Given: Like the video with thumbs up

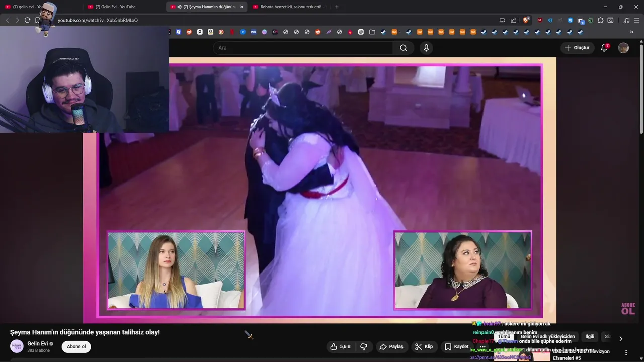Looking at the screenshot, I should pyautogui.click(x=341, y=346).
